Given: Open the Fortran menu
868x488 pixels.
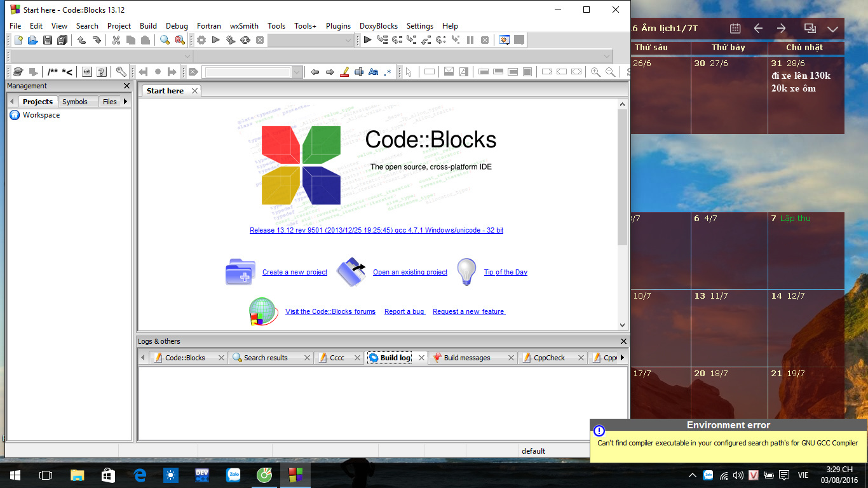Looking at the screenshot, I should [x=208, y=26].
